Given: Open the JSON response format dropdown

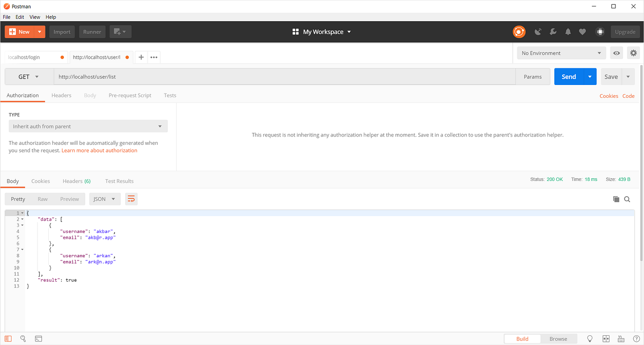Looking at the screenshot, I should pyautogui.click(x=104, y=199).
